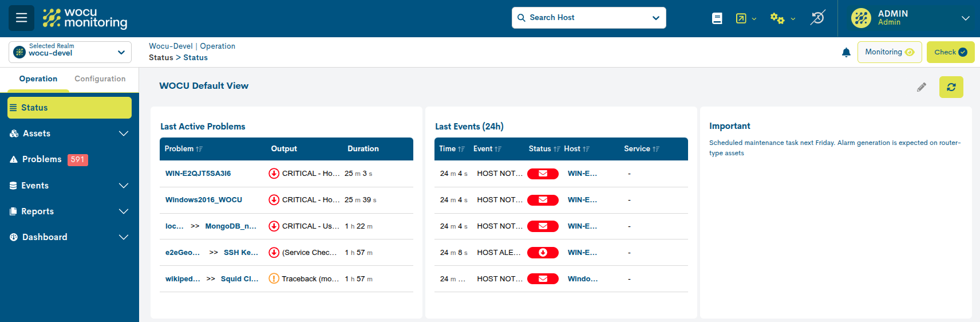
Task: Open the gears settings icon menu
Action: (782, 18)
